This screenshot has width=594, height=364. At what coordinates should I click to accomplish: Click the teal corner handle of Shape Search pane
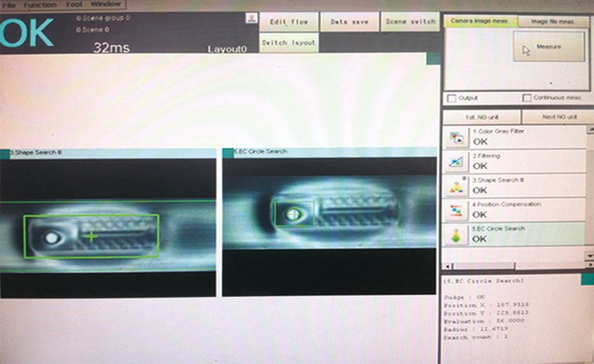point(5,153)
